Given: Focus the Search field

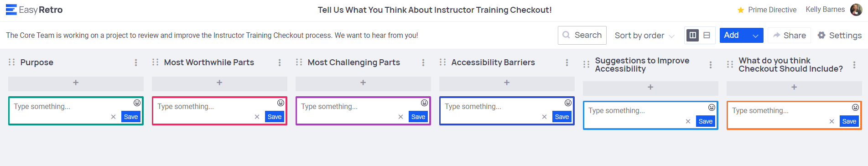Looking at the screenshot, I should tap(582, 35).
